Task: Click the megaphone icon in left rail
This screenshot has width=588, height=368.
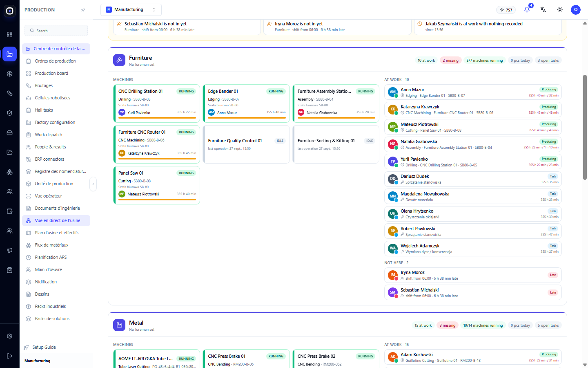Action: point(10,250)
